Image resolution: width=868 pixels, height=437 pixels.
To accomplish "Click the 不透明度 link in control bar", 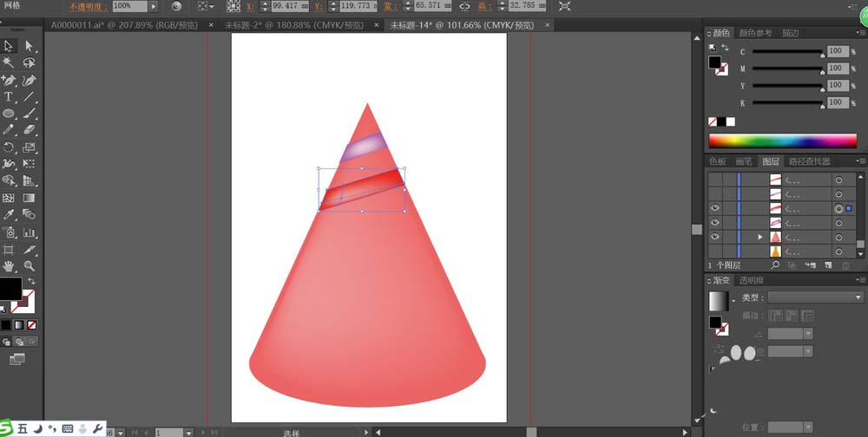I will [88, 7].
